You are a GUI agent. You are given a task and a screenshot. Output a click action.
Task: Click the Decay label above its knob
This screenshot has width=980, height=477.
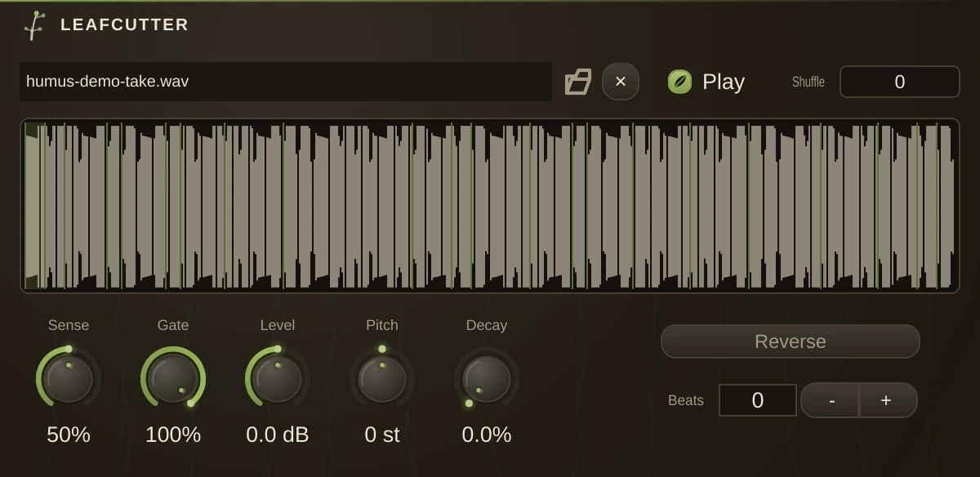tap(487, 325)
